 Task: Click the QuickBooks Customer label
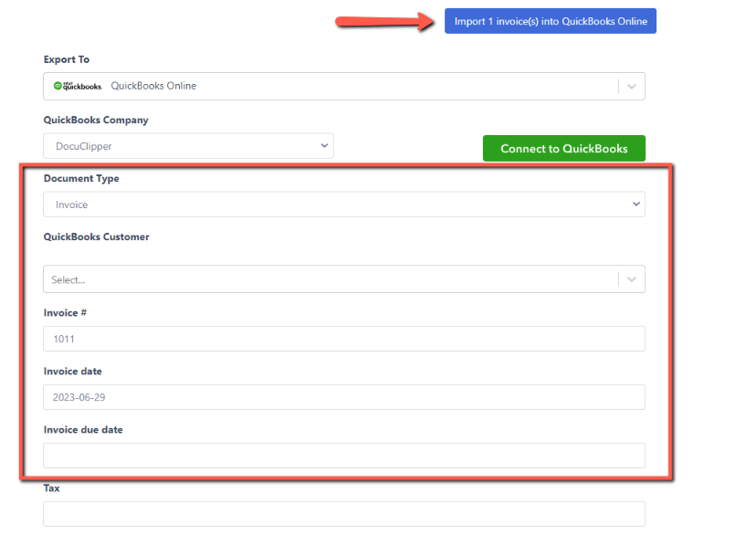[x=97, y=236]
